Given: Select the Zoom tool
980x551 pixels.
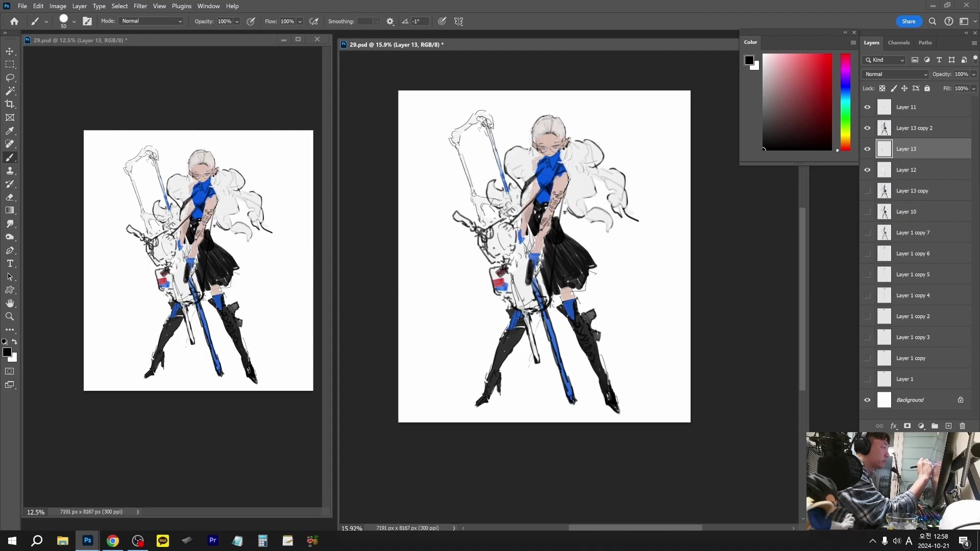Looking at the screenshot, I should tap(10, 316).
